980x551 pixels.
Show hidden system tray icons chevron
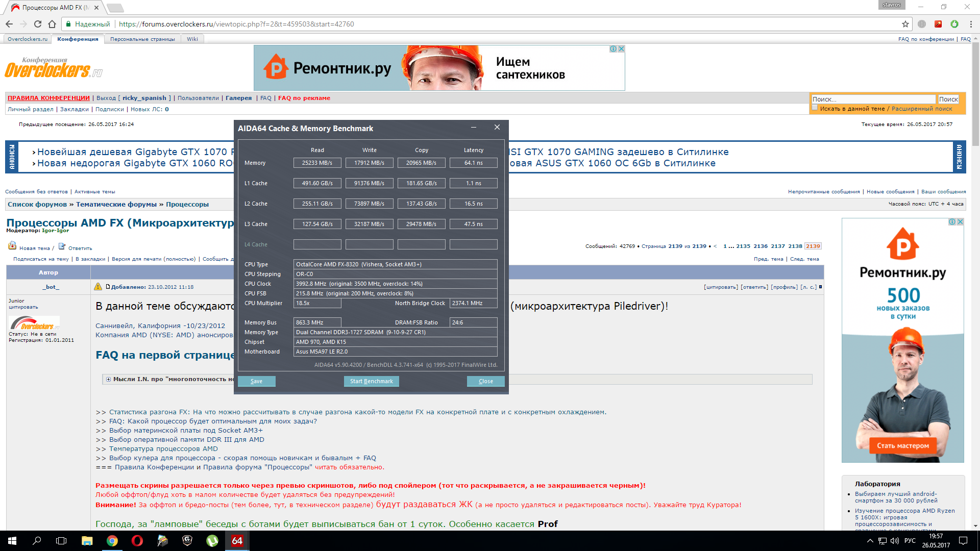pos(870,541)
